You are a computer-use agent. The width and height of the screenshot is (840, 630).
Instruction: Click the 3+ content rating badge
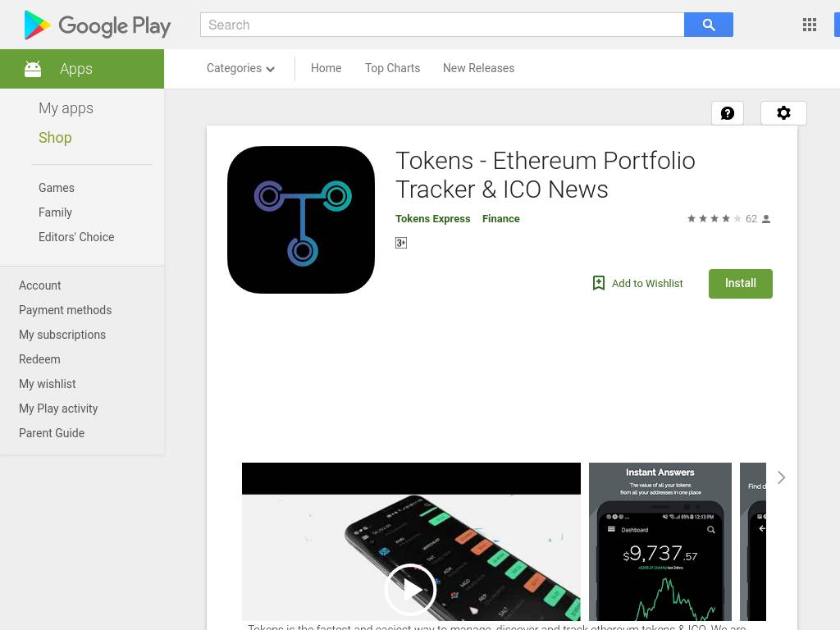pyautogui.click(x=400, y=243)
